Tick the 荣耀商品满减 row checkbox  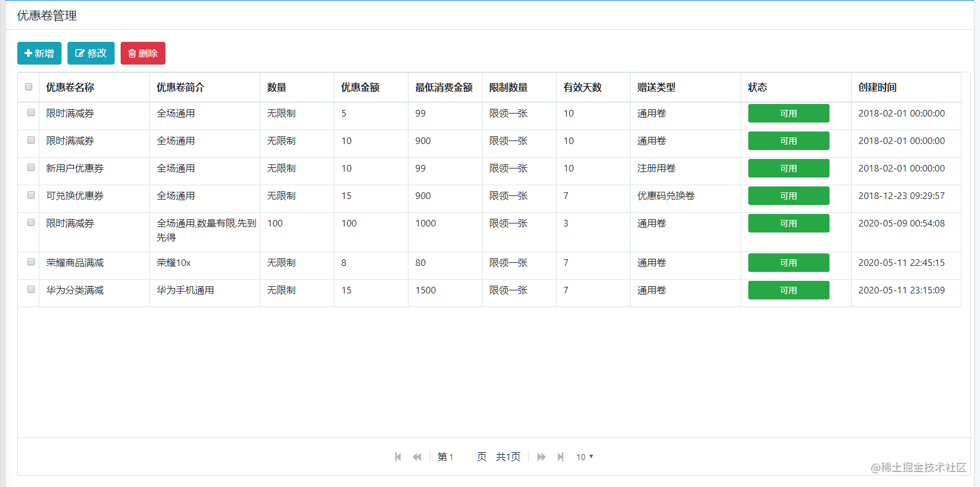[x=31, y=262]
